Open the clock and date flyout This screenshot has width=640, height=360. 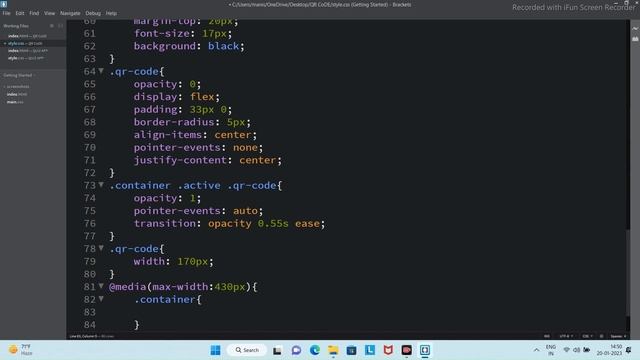(x=610, y=350)
